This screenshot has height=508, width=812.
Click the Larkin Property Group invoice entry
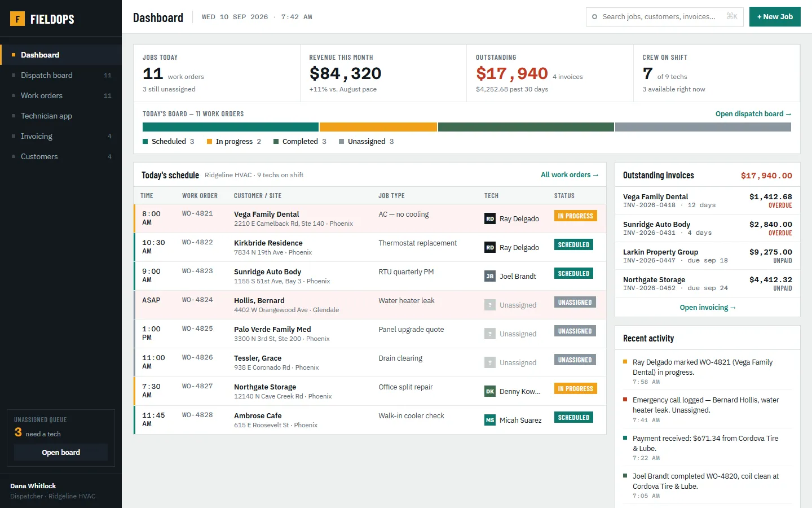point(708,256)
